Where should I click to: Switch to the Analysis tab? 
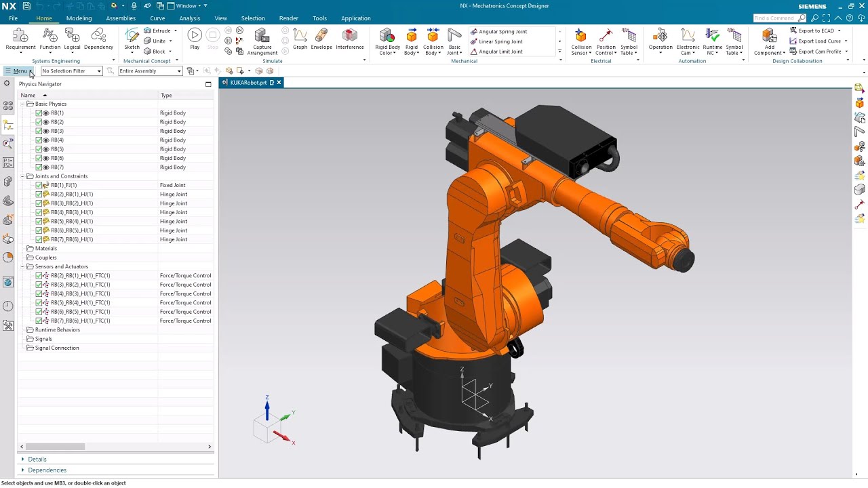pos(189,18)
